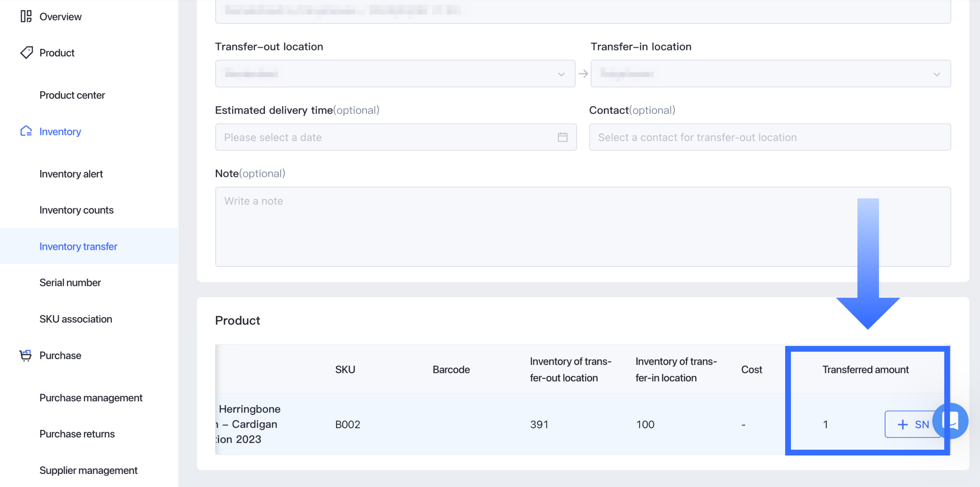Viewport: 980px width, 487px height.
Task: Open the floating help chat bubble
Action: pyautogui.click(x=953, y=421)
